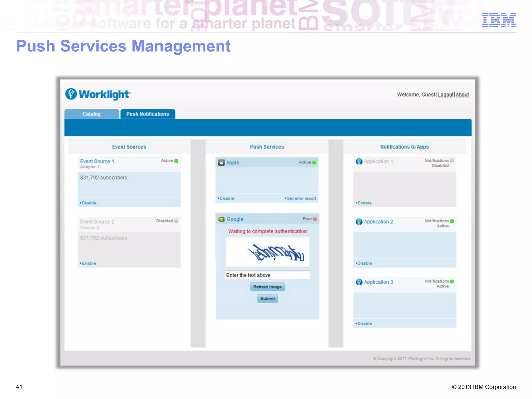Click the Application 3 icon
This screenshot has width=532, height=399.
[x=359, y=282]
